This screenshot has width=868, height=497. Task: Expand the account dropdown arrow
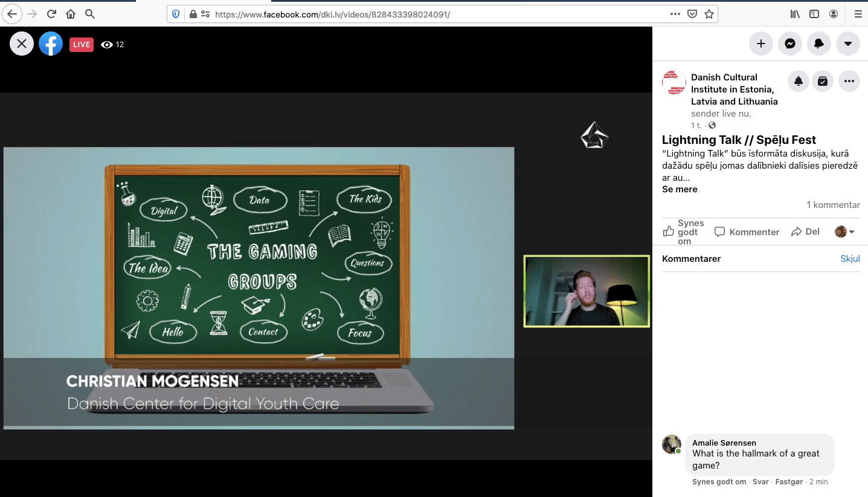point(847,44)
